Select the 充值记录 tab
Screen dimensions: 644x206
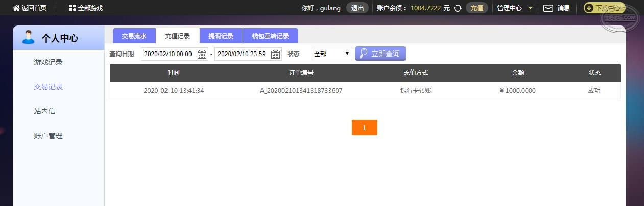point(177,36)
